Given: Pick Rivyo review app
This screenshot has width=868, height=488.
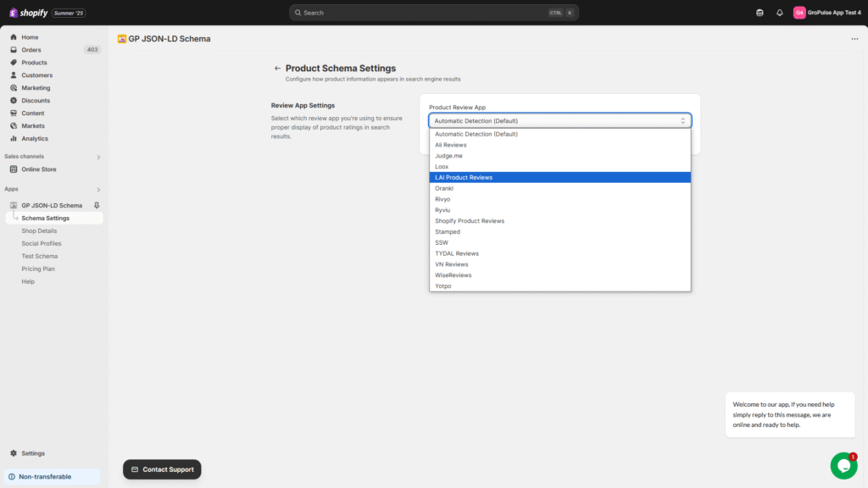Looking at the screenshot, I should (559, 199).
